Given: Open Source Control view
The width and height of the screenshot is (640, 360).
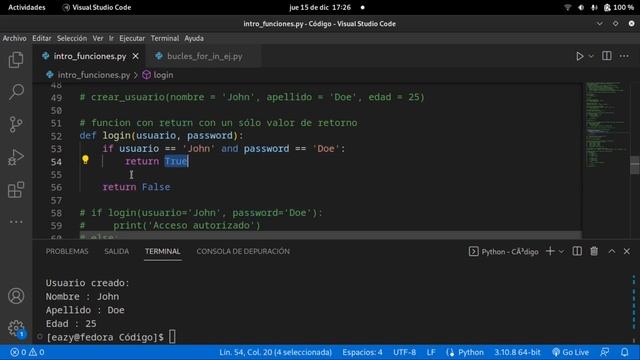Looking at the screenshot, I should [16, 124].
